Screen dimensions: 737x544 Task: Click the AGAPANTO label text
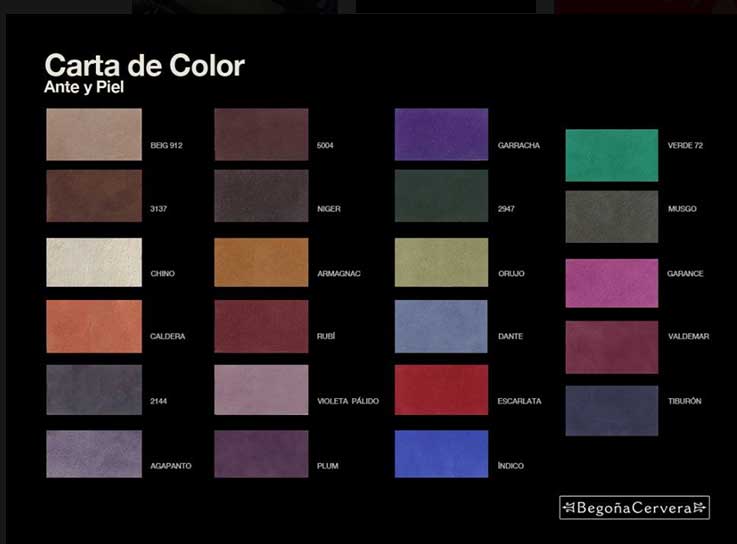[171, 466]
